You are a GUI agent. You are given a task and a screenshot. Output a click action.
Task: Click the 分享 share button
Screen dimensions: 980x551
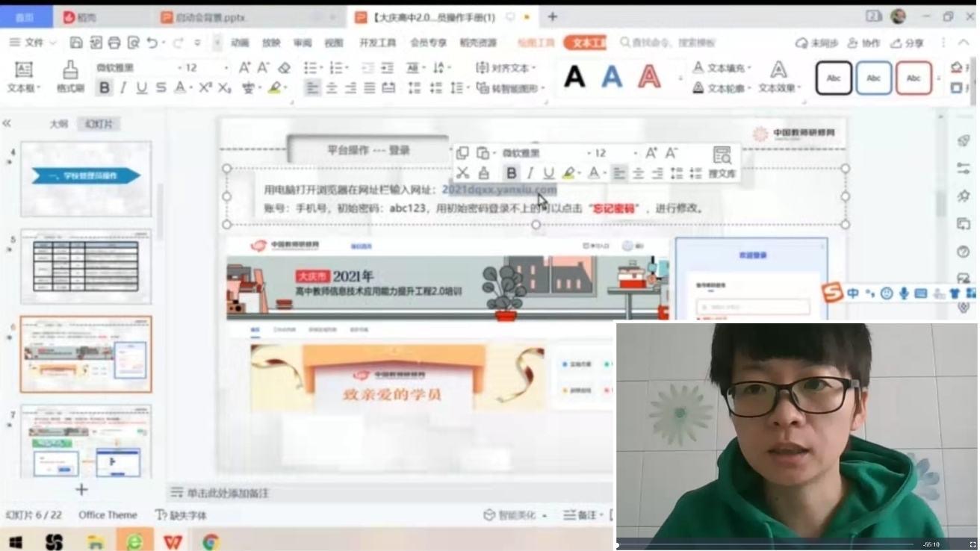[x=908, y=43]
